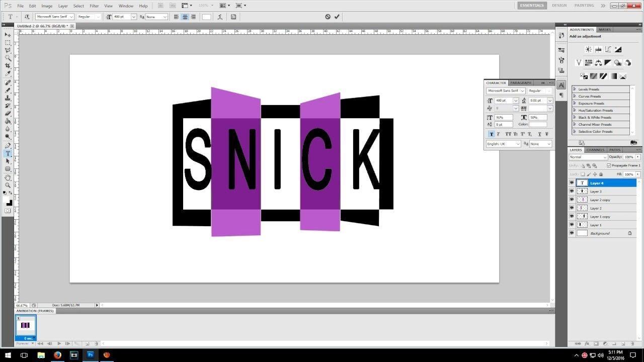This screenshot has width=644, height=362.
Task: Left align the text
Action: 177,17
